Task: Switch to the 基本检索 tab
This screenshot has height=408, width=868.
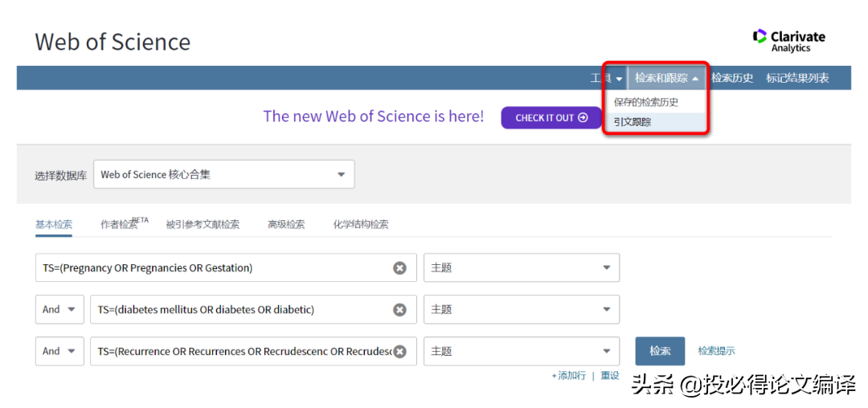Action: coord(54,224)
